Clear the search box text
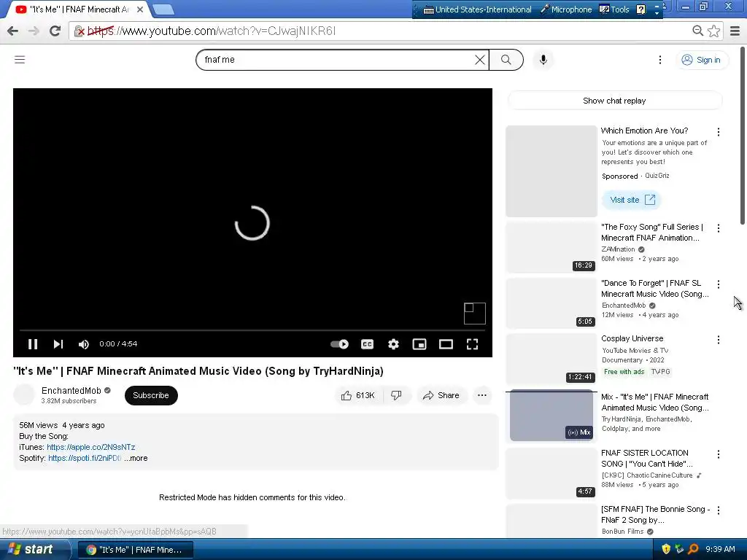 pyautogui.click(x=480, y=60)
